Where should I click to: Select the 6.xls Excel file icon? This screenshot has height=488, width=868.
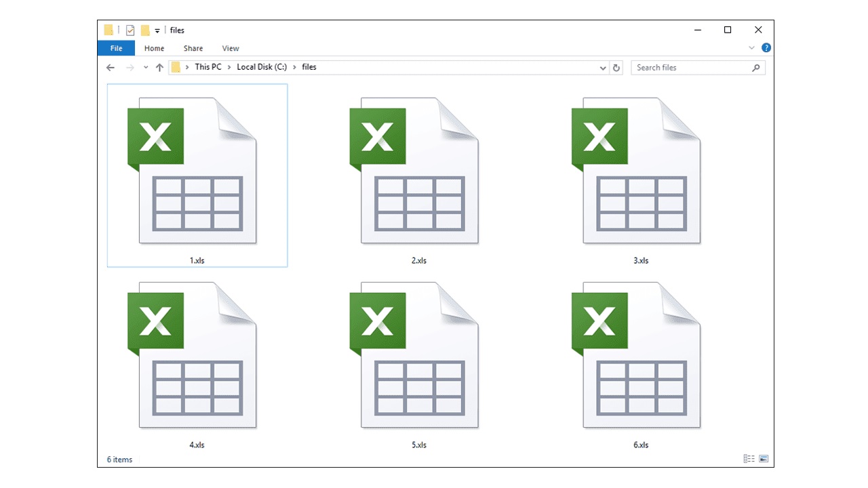click(x=636, y=355)
